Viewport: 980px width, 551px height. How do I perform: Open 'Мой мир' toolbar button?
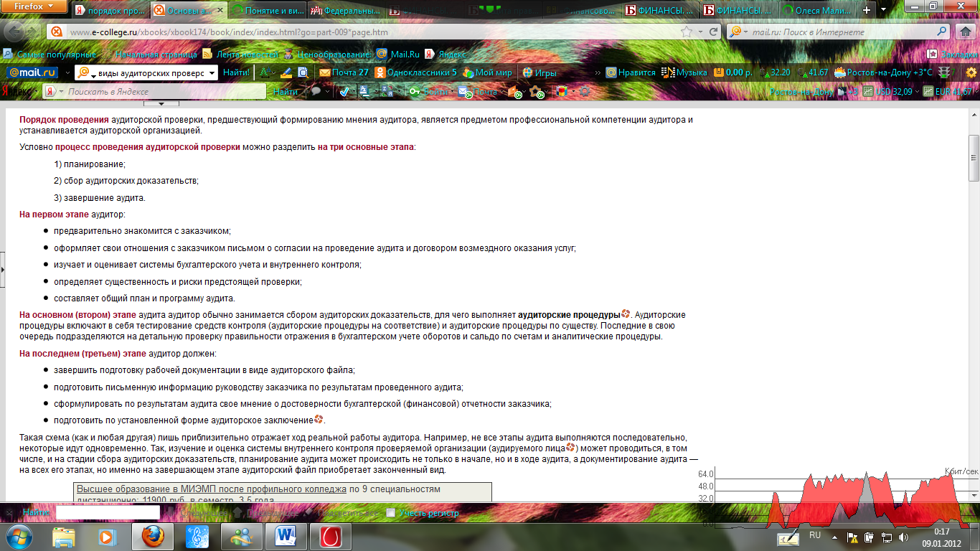coord(488,72)
